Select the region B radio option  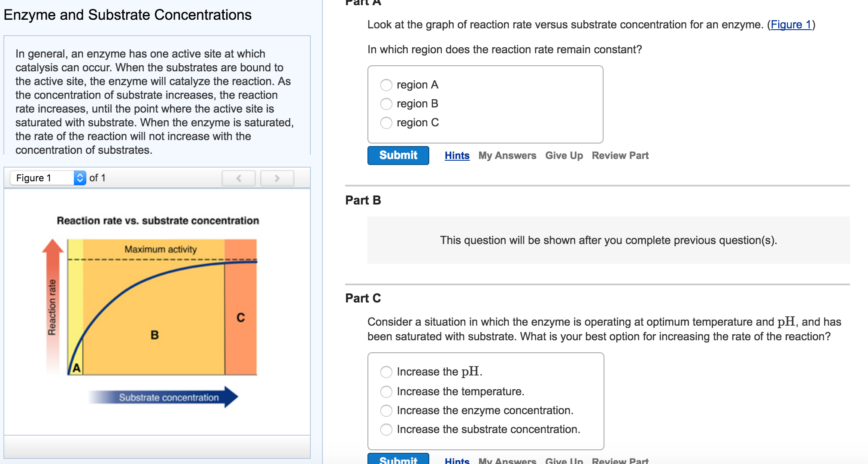coord(386,104)
